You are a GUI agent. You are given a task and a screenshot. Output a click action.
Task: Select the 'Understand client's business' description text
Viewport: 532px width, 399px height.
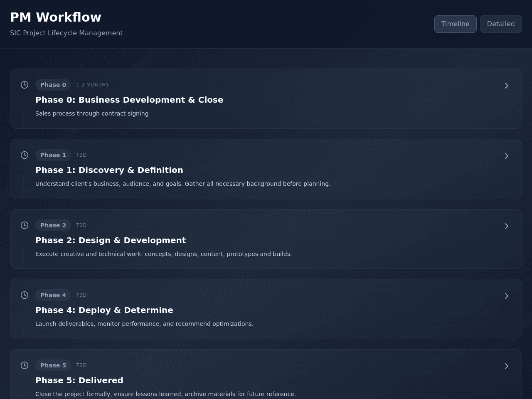click(x=183, y=184)
